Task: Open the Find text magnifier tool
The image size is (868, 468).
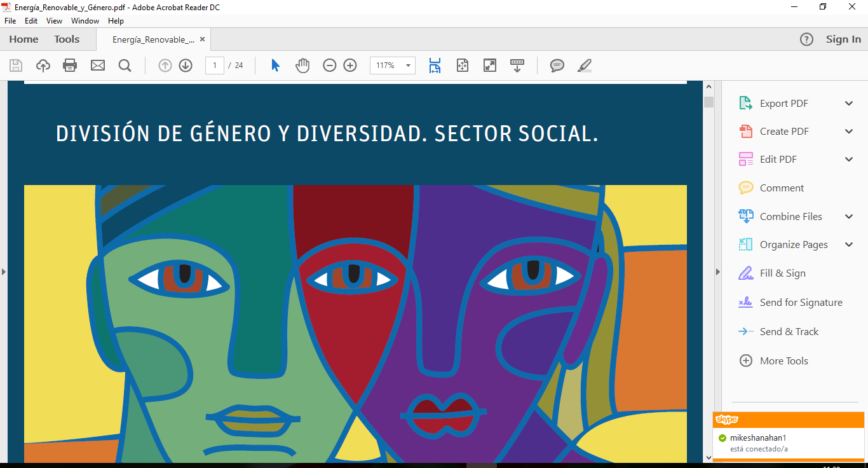Action: (x=125, y=65)
